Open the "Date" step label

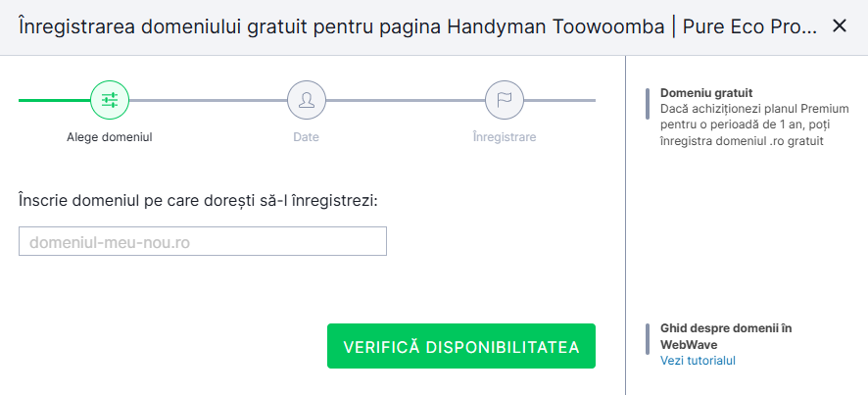[x=307, y=137]
